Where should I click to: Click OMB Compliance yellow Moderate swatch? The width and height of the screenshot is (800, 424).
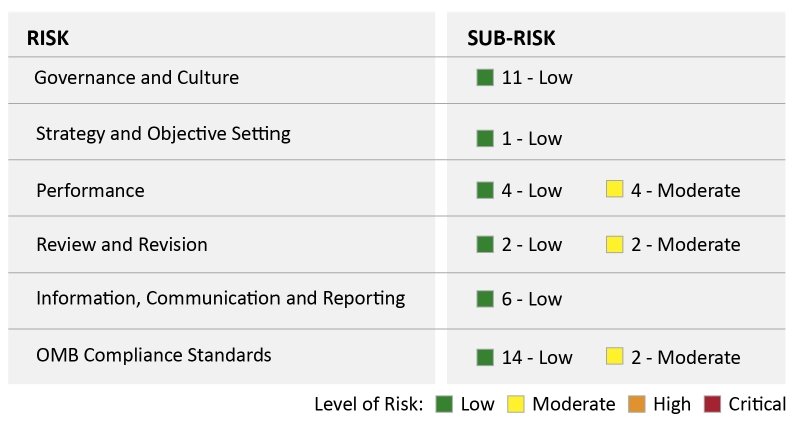(615, 356)
